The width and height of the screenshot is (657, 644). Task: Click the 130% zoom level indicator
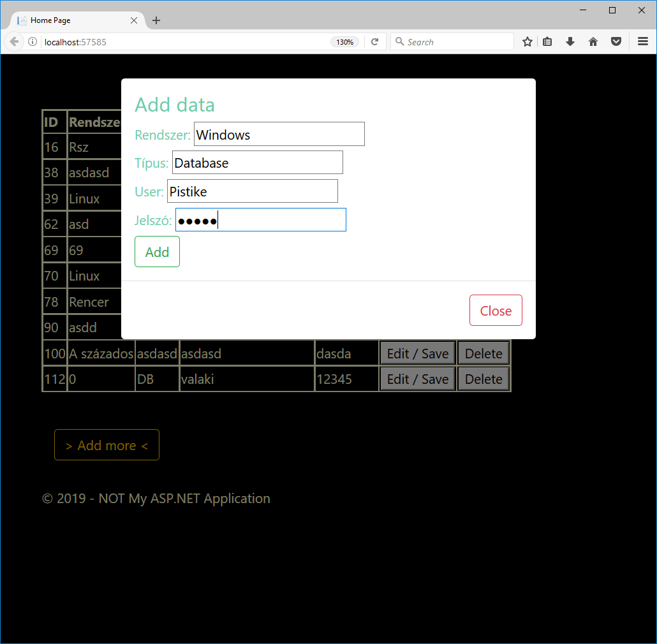pos(344,42)
